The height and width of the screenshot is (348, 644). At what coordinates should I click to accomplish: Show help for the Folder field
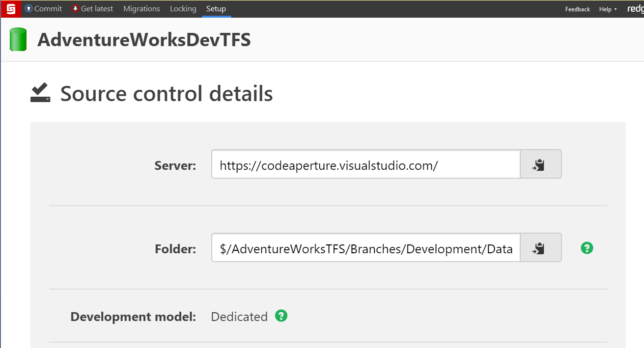pos(587,248)
